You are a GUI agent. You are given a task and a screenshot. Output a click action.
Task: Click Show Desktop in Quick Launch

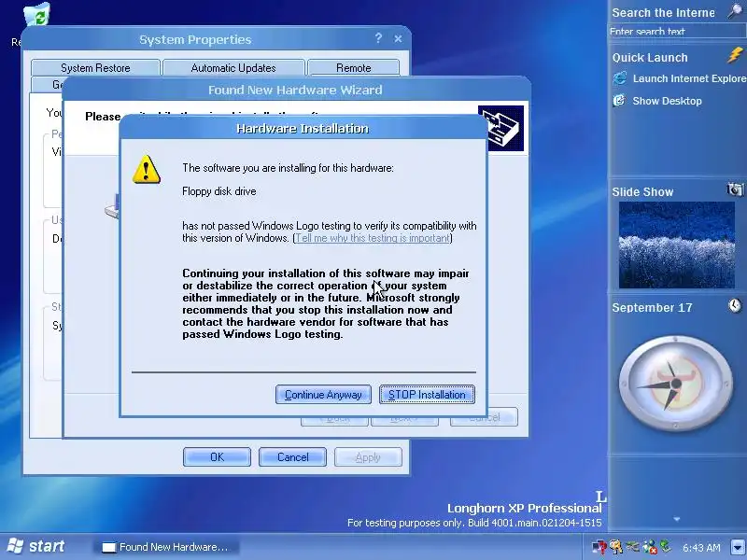click(667, 101)
